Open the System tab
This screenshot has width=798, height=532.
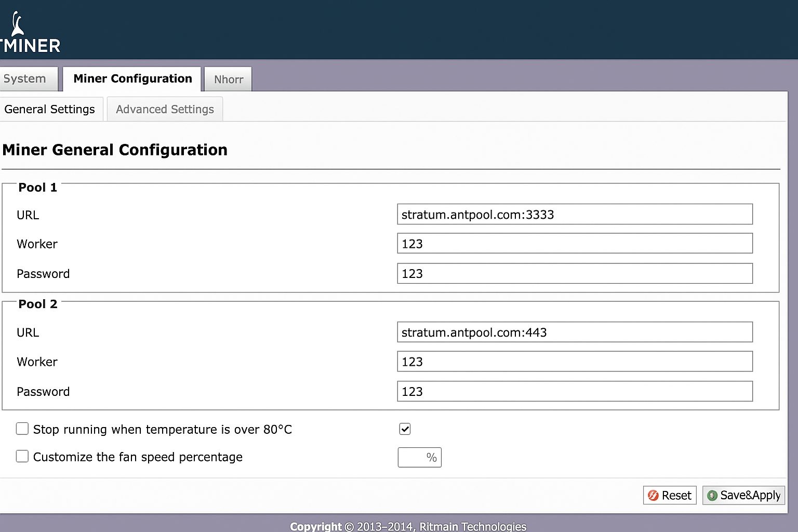[28, 79]
